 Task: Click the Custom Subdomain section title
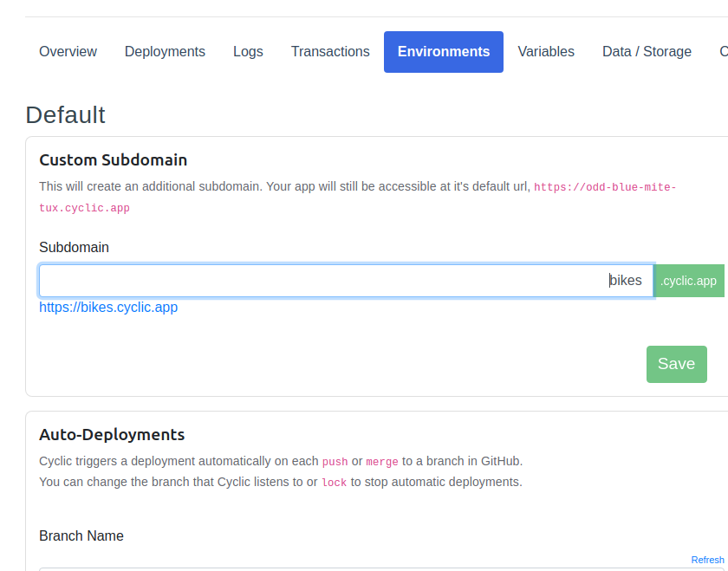112,159
